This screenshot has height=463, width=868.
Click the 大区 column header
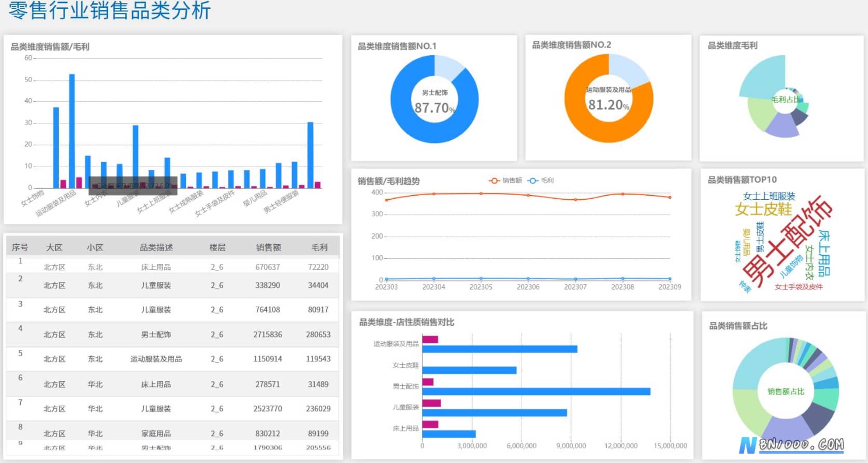point(54,248)
